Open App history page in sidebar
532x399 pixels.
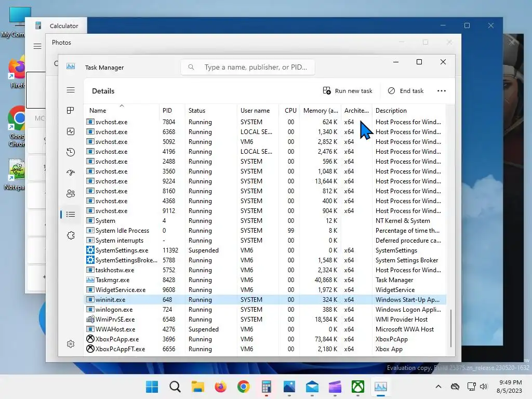tap(71, 152)
